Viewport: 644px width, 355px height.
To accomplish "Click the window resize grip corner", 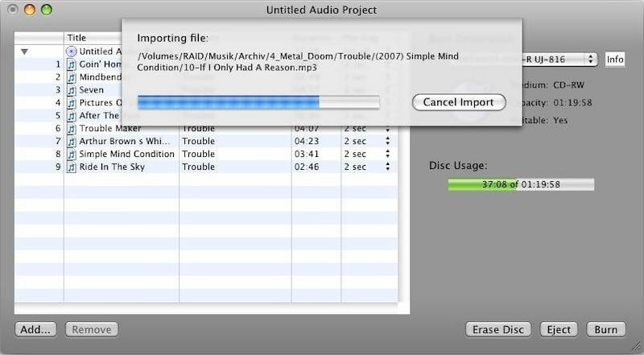I will (636, 347).
